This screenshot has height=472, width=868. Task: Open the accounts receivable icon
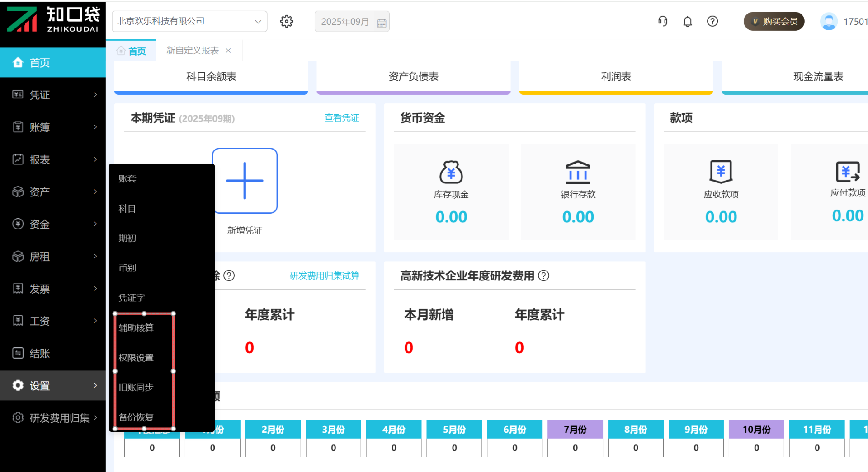click(x=721, y=172)
